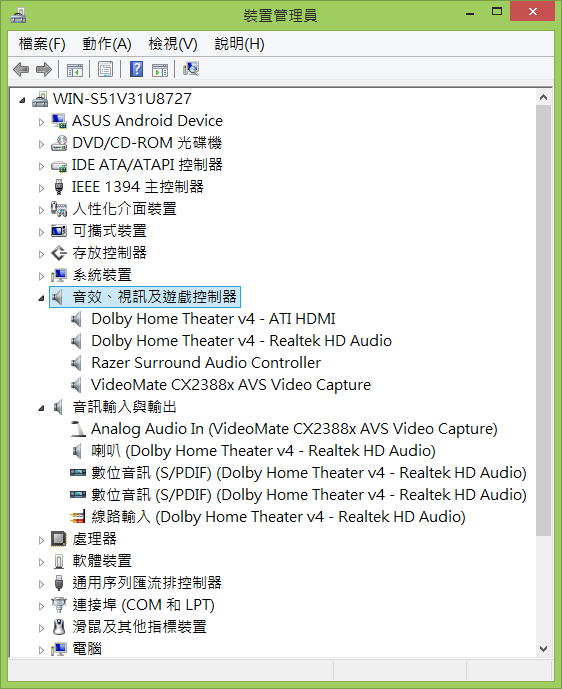Expand the 人性化介面裝置 node
Viewport: 562px width, 689px height.
[41, 210]
